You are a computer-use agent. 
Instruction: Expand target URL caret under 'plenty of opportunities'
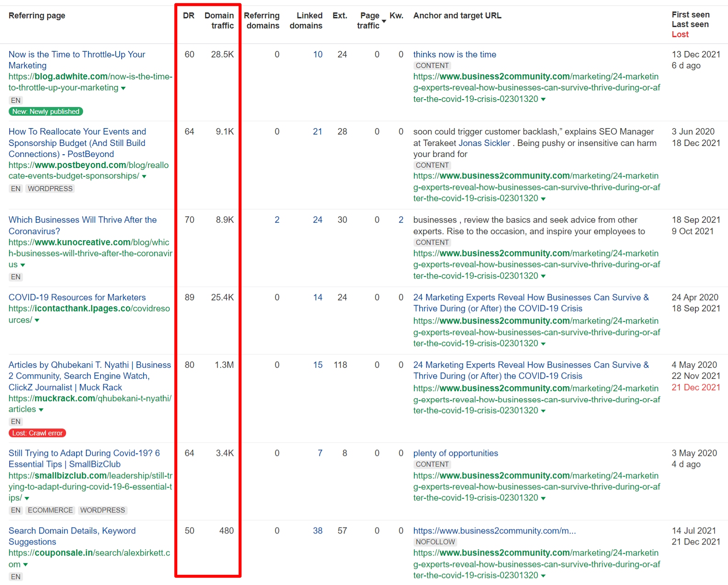tap(543, 498)
